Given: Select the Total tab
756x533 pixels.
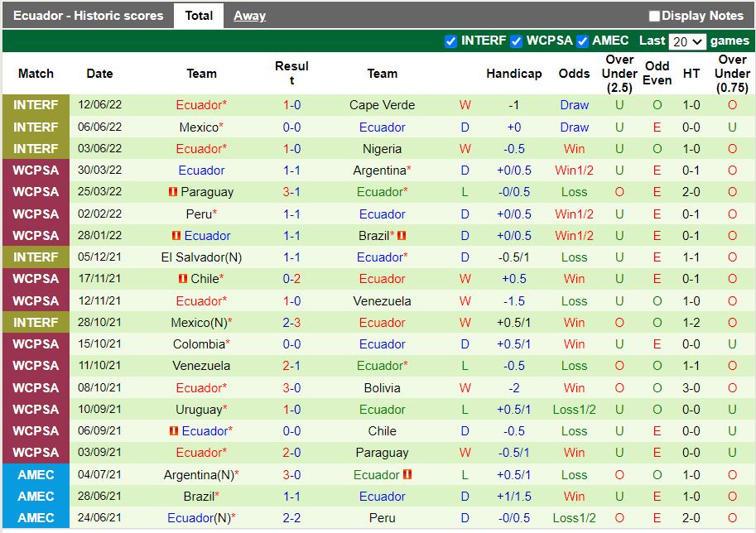Looking at the screenshot, I should (x=199, y=16).
